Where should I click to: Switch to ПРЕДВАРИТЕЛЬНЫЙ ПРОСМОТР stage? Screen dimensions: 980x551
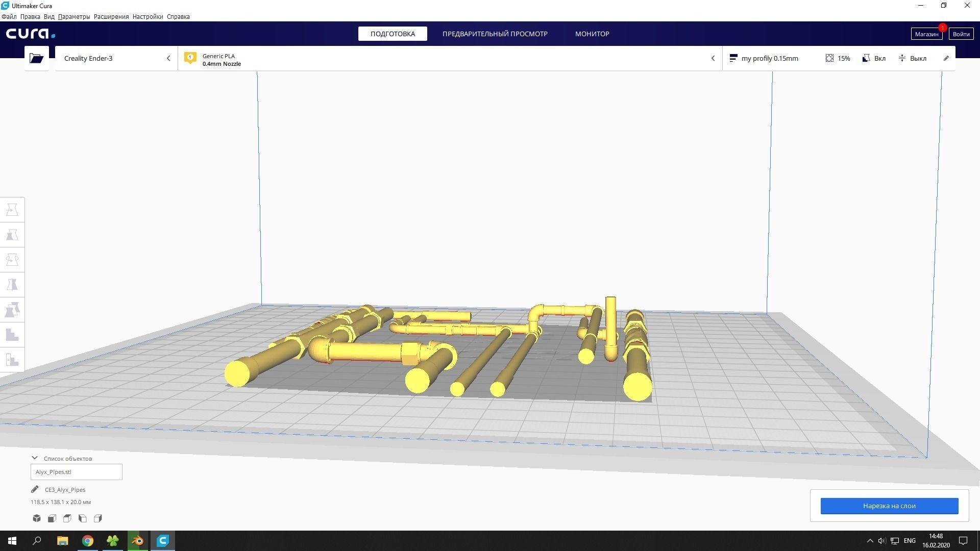coord(495,34)
